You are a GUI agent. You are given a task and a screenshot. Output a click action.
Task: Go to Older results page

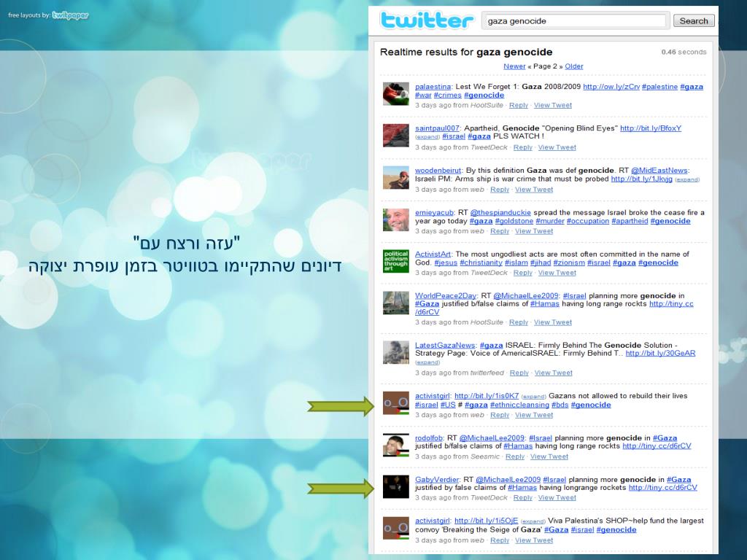[573, 66]
